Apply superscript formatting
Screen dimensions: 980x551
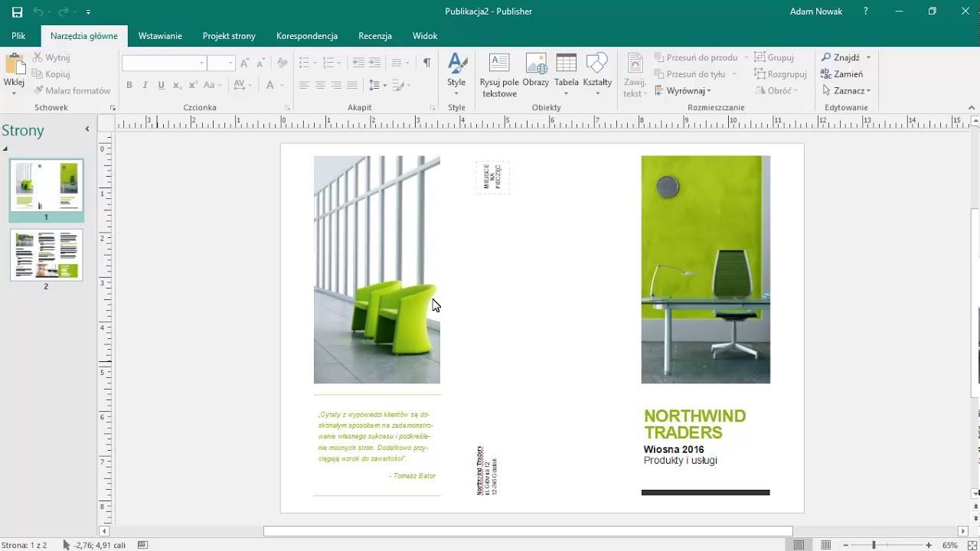pos(194,85)
